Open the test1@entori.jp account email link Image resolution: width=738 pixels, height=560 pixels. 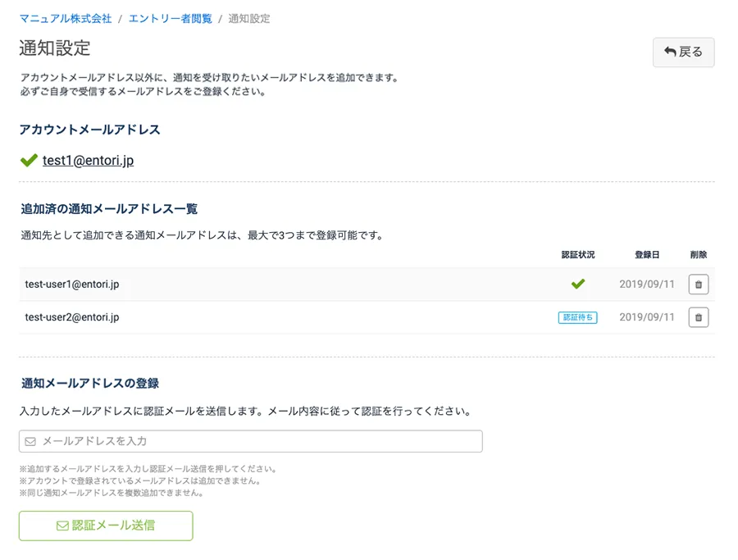pyautogui.click(x=88, y=161)
